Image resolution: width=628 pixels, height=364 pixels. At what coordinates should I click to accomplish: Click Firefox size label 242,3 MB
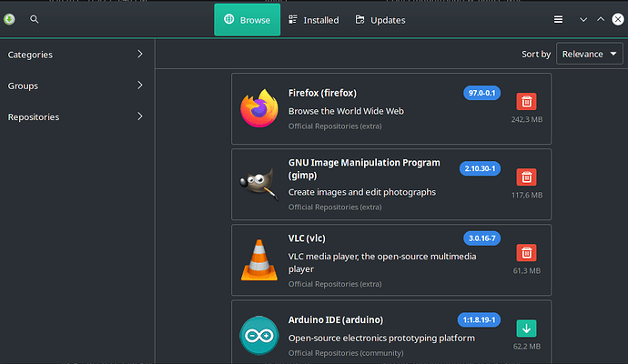[x=527, y=119]
